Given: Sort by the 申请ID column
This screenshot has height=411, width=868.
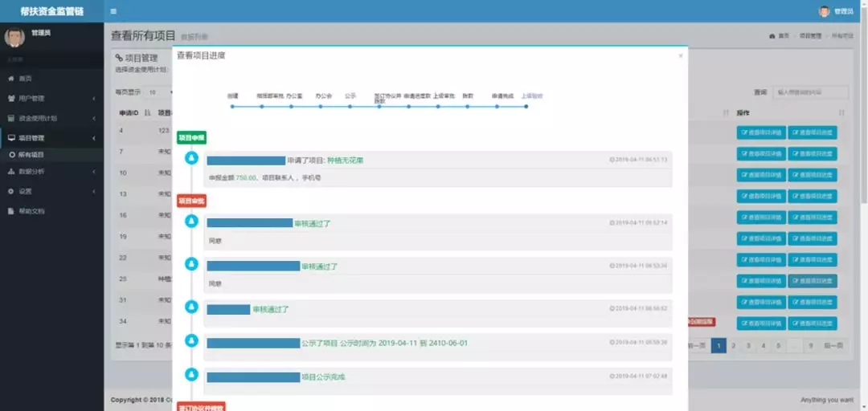Looking at the screenshot, I should (134, 113).
